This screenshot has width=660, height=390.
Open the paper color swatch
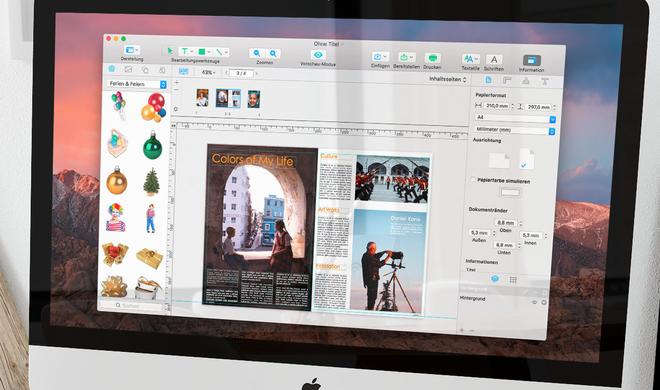509,193
